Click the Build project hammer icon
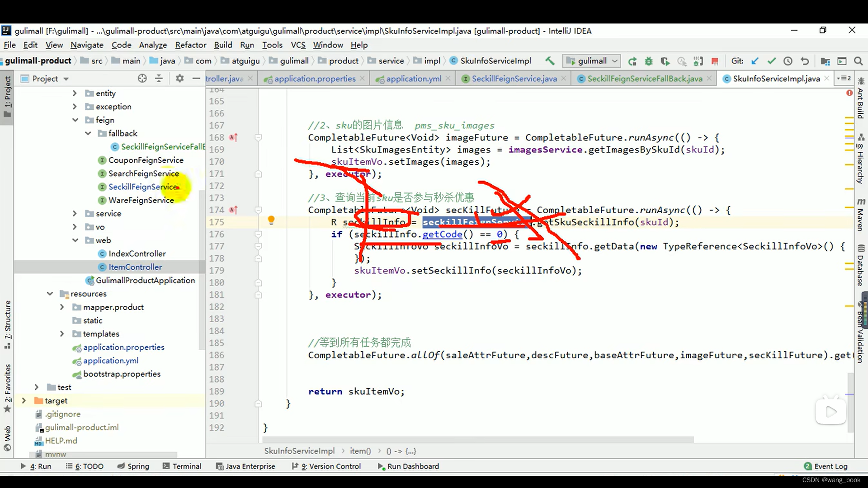The height and width of the screenshot is (488, 868). 550,61
